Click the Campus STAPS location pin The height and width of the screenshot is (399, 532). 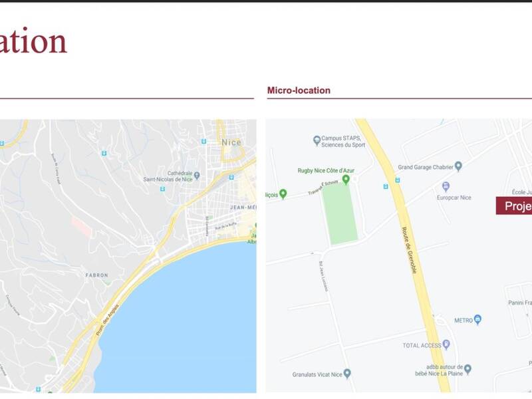(x=317, y=140)
